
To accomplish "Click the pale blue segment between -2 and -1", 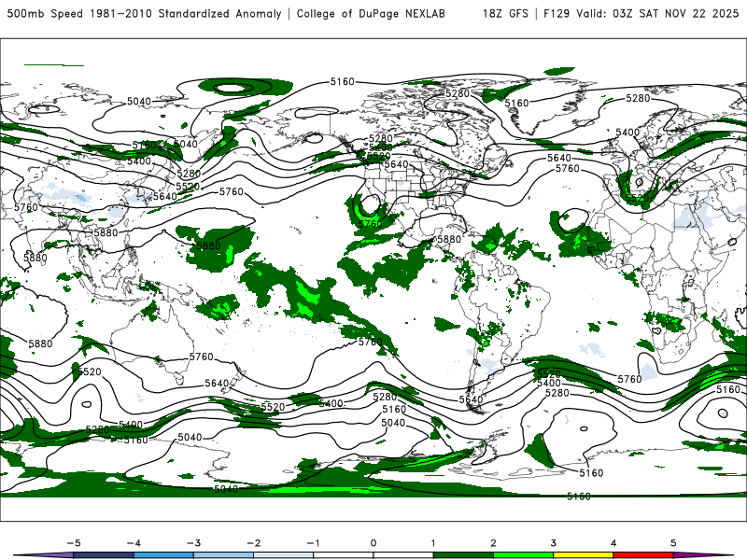I will click(x=284, y=555).
